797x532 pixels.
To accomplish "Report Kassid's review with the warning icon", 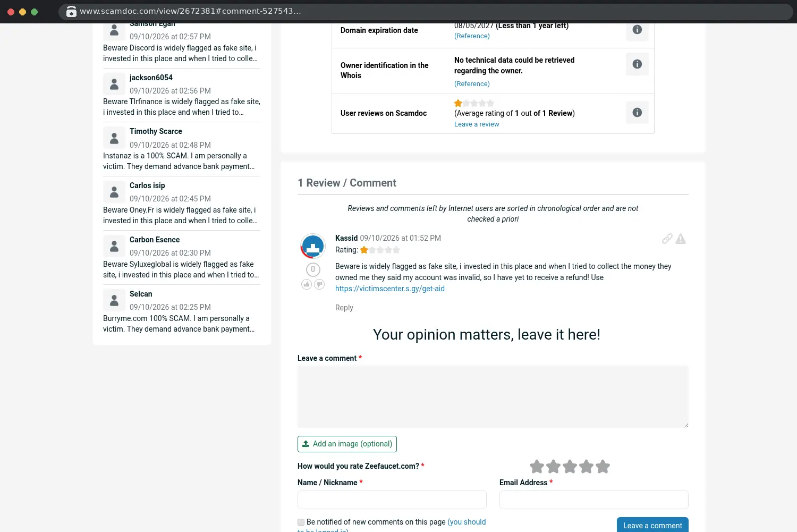I will click(681, 239).
